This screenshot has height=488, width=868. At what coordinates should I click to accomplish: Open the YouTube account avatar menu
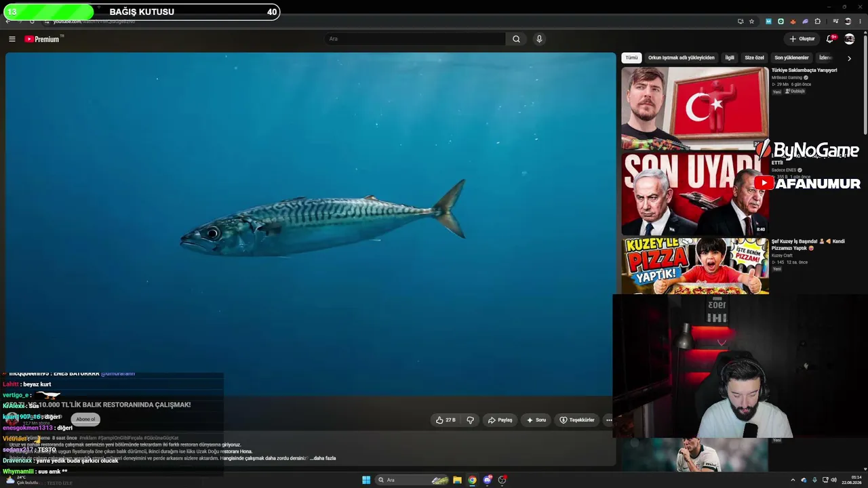click(x=849, y=39)
